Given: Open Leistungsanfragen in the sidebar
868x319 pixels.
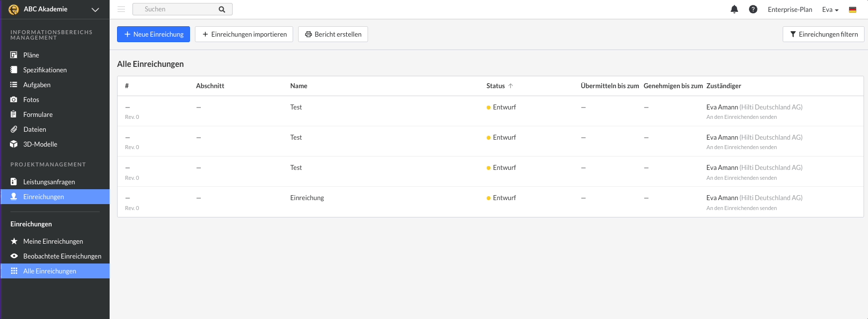Looking at the screenshot, I should pos(49,182).
